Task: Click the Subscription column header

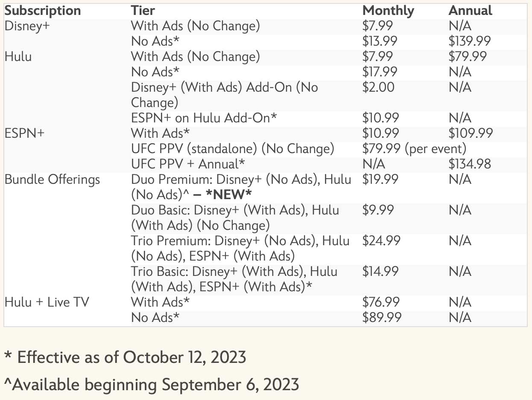Action: [43, 11]
